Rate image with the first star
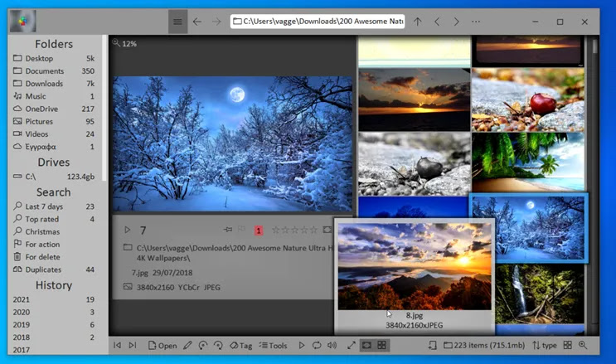 [x=276, y=230]
